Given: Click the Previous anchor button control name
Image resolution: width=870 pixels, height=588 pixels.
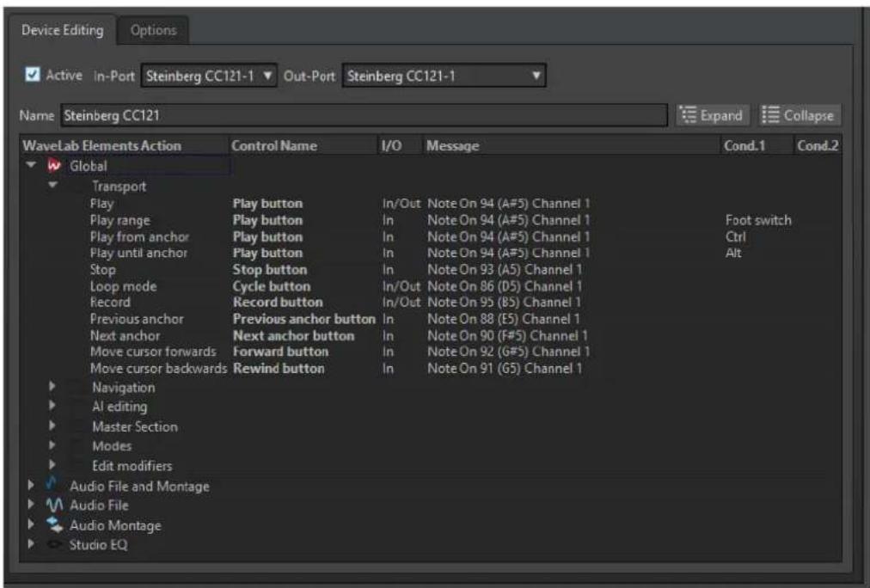Looking at the screenshot, I should click(x=304, y=319).
